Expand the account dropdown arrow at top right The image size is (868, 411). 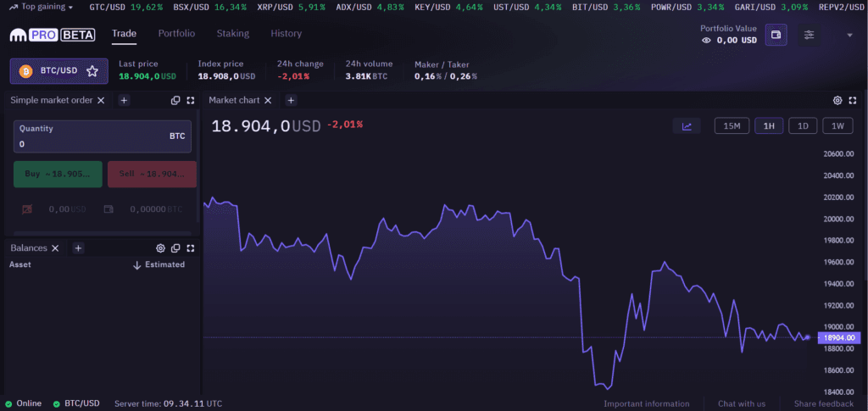coord(849,35)
